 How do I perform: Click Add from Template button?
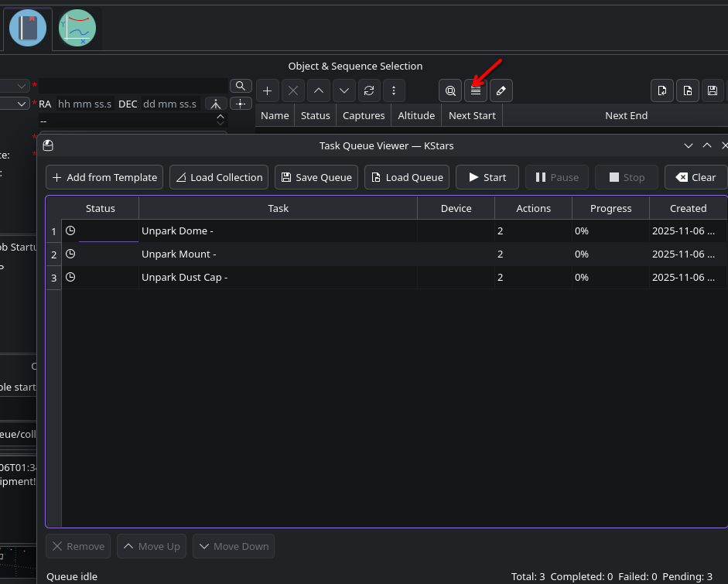pos(104,177)
